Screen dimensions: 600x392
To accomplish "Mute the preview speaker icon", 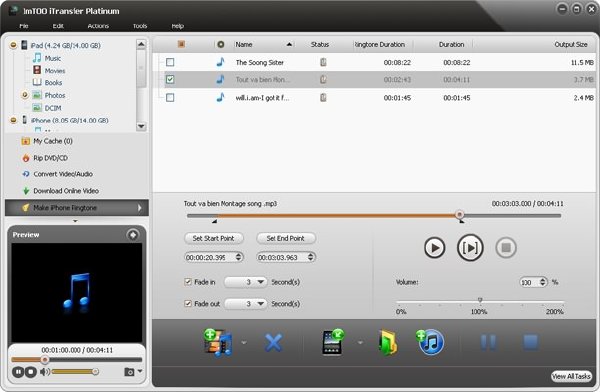I will (x=44, y=371).
